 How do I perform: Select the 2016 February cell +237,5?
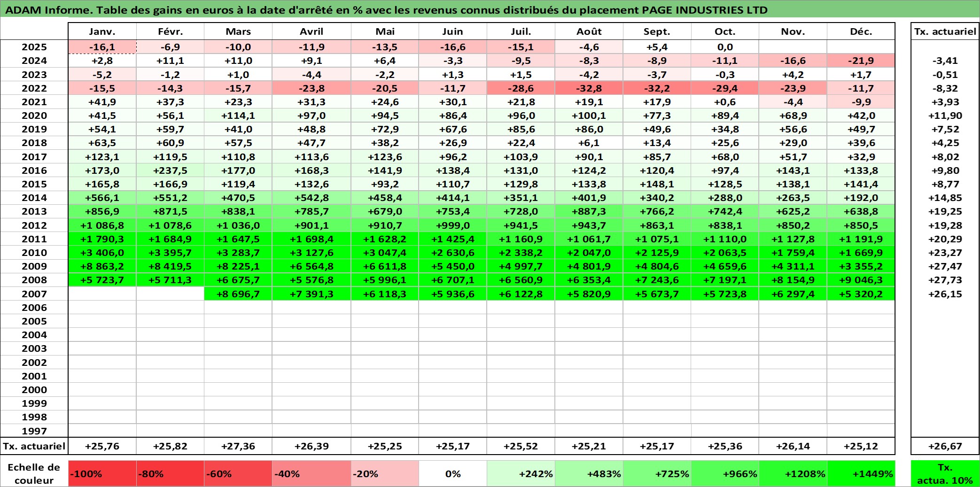click(170, 170)
